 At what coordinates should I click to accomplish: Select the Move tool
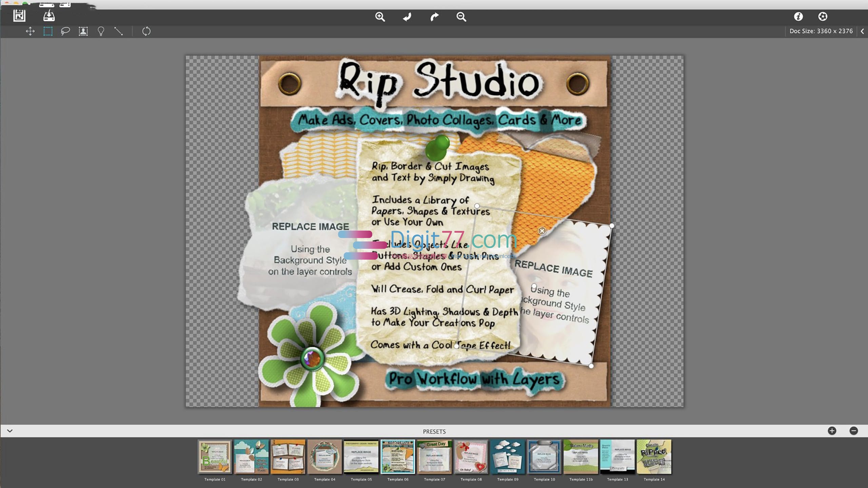tap(31, 31)
